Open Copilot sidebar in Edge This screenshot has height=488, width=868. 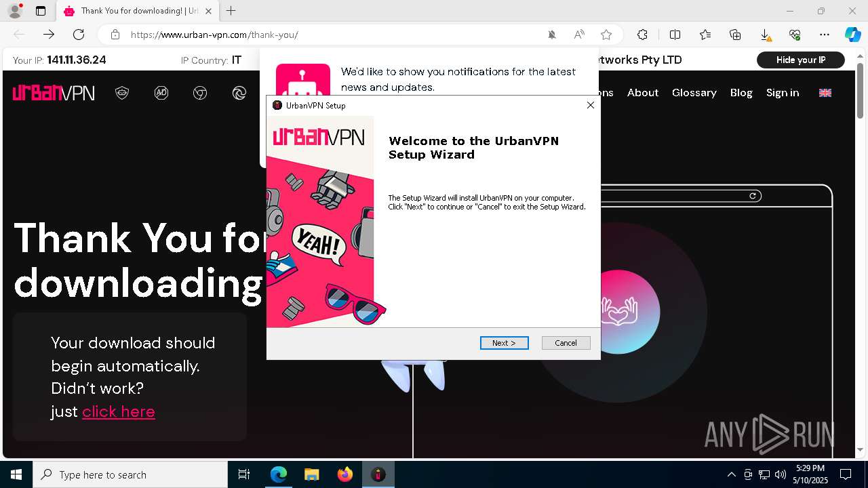tap(852, 35)
